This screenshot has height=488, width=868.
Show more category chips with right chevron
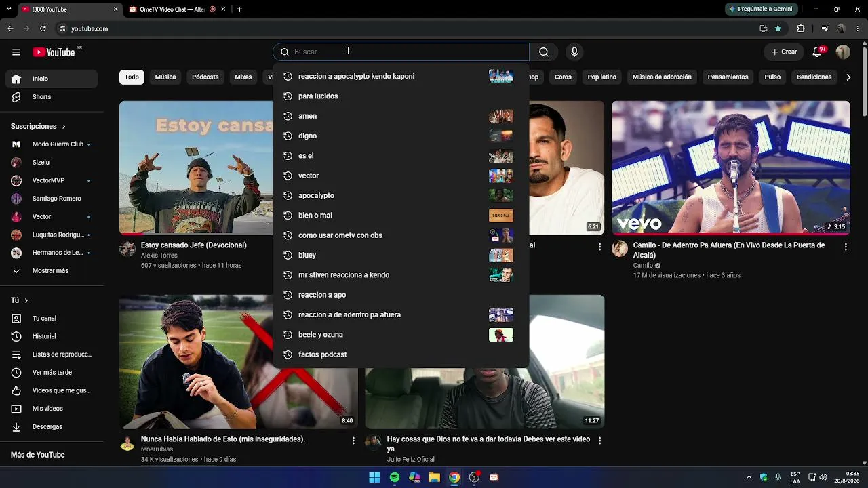[848, 77]
